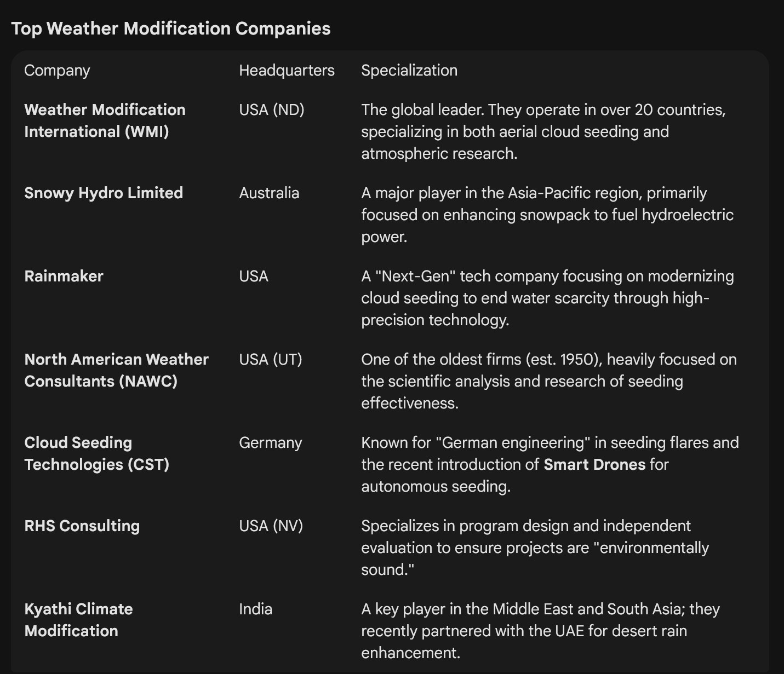Select the "Australia" headquarters cell
The image size is (784, 674).
pyautogui.click(x=269, y=193)
